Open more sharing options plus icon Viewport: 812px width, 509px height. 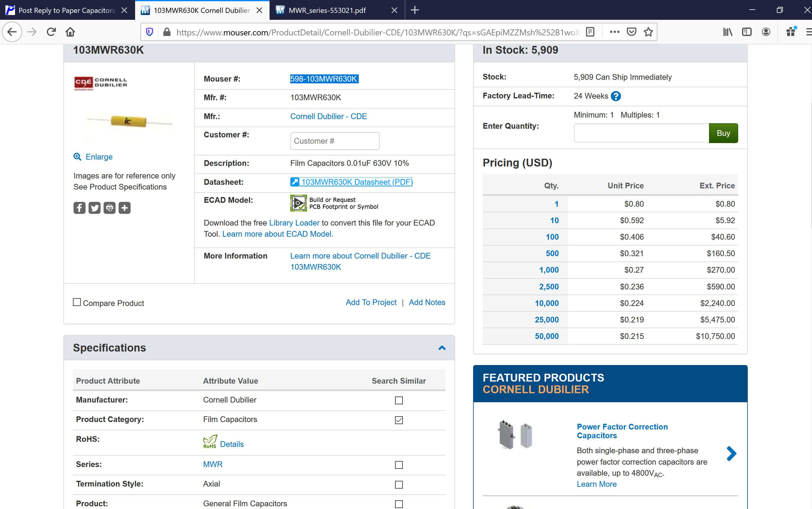[124, 208]
